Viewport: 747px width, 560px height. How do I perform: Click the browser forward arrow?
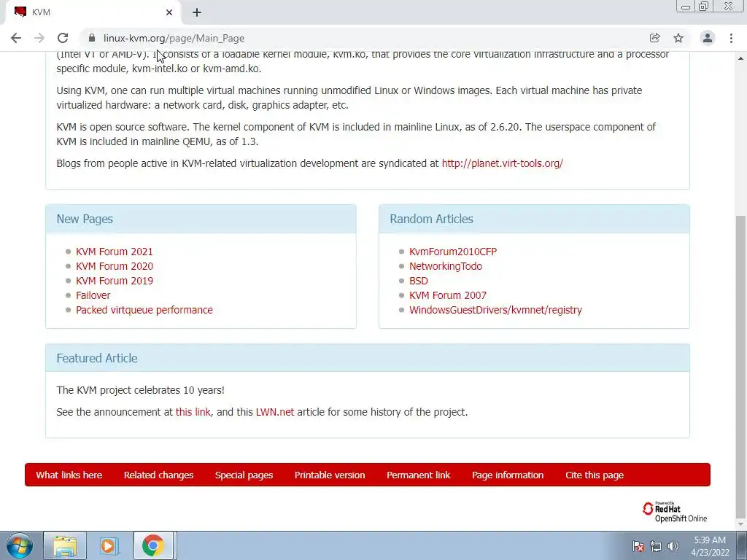pos(39,38)
